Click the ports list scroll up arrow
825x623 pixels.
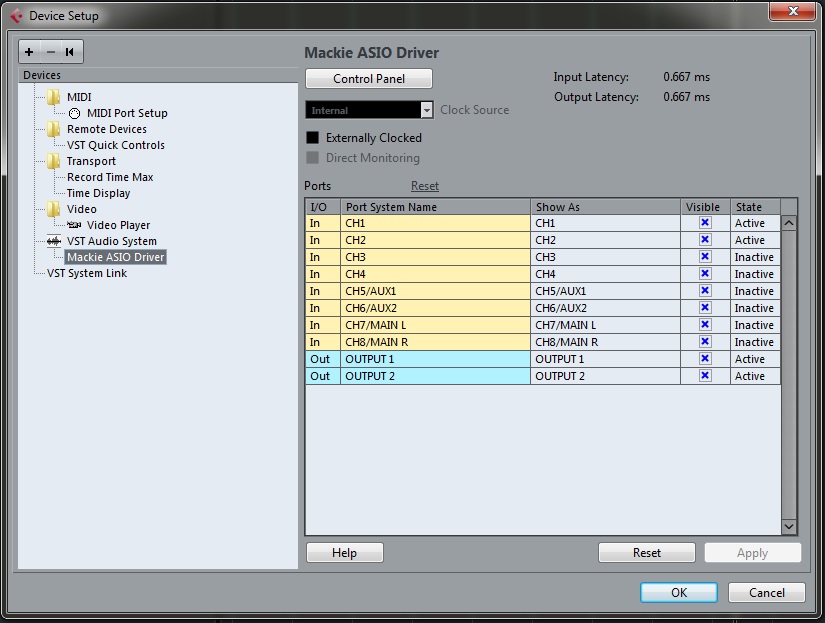click(x=789, y=223)
